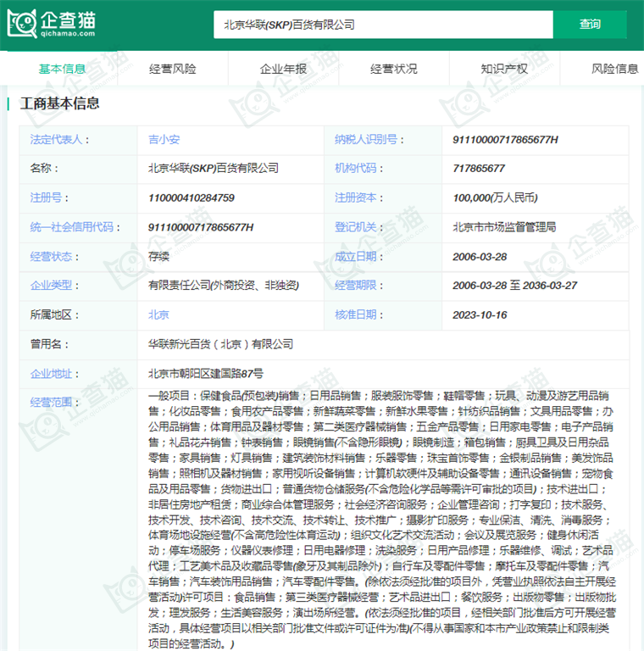
Task: Click the 纳税人识别号 label link
Action: (366, 140)
